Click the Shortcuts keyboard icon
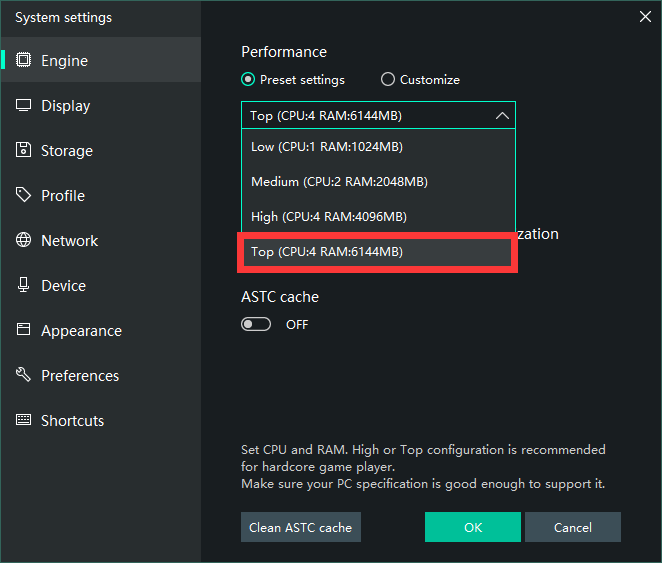 [23, 420]
